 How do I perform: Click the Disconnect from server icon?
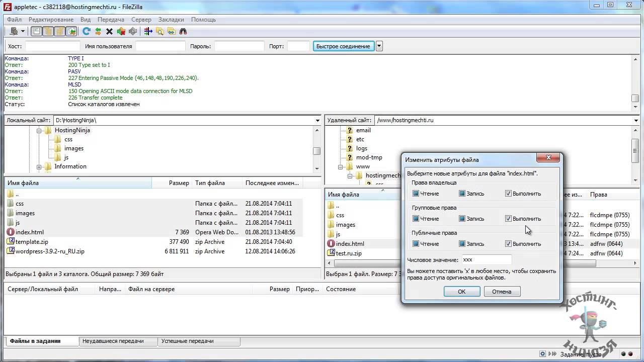tap(121, 31)
